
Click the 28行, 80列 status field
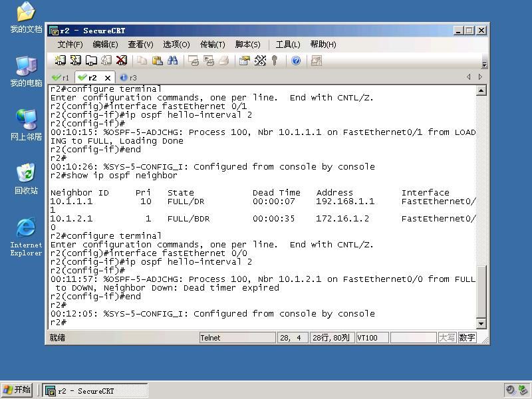pyautogui.click(x=332, y=338)
